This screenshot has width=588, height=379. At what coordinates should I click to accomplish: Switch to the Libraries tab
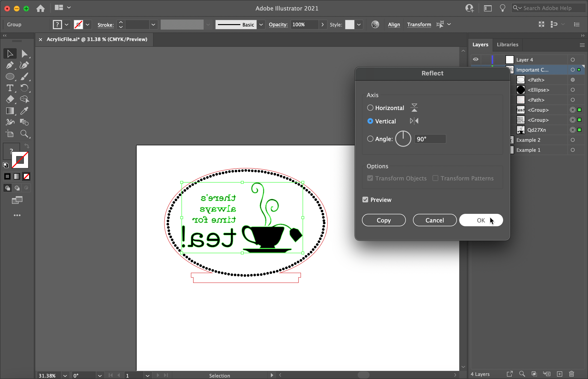507,45
